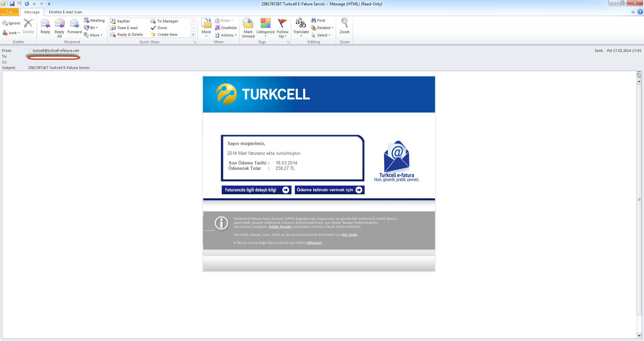The height and width of the screenshot is (341, 644).
Task: Send message to OneNote
Action: 226,28
